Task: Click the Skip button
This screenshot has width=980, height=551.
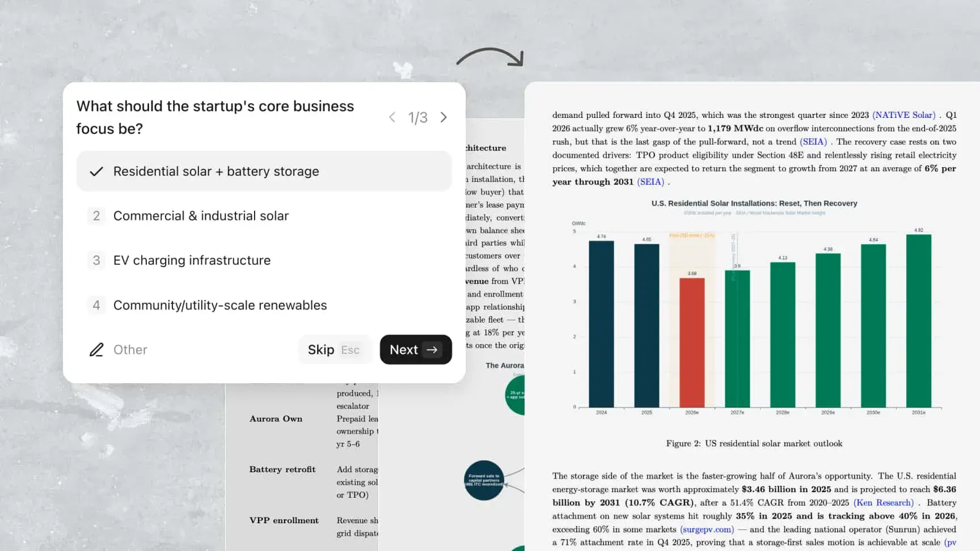Action: (x=333, y=350)
